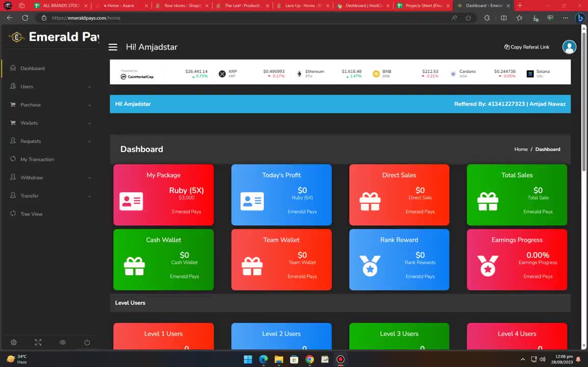This screenshot has width=588, height=367.
Task: Switch to the Home - Asana tab
Action: [x=121, y=6]
